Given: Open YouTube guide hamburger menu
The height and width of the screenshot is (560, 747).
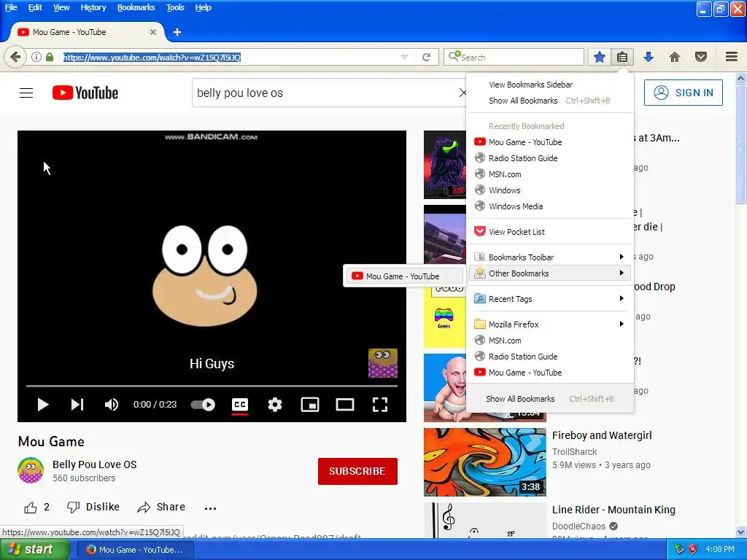Looking at the screenshot, I should click(x=26, y=93).
